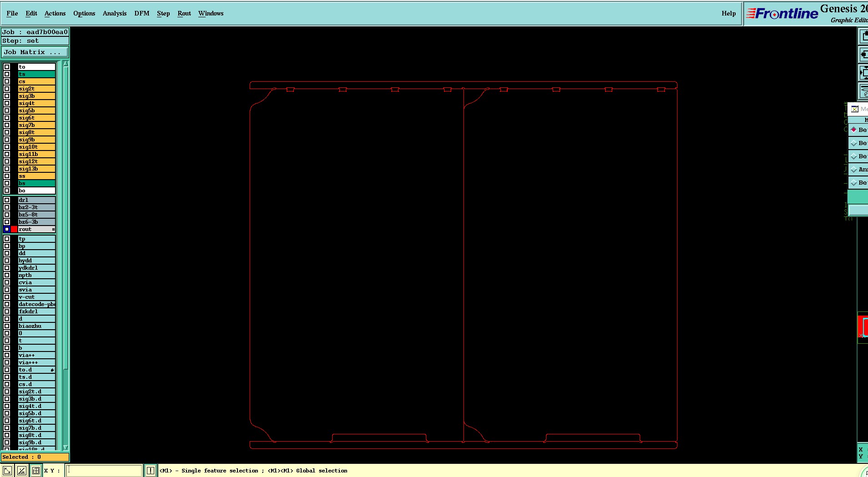Image resolution: width=868 pixels, height=477 pixels.
Task: Select the bz2-3t layer row
Action: pyautogui.click(x=36, y=207)
